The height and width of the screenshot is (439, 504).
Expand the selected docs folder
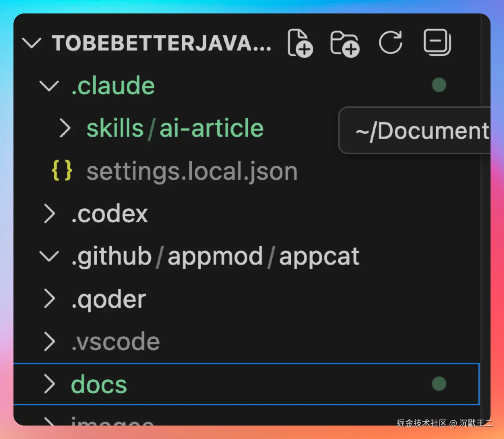(x=50, y=384)
